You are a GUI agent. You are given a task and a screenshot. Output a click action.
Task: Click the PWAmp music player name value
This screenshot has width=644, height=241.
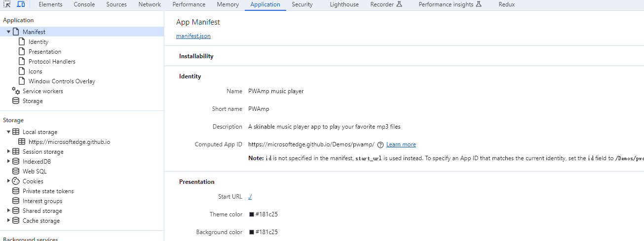[x=276, y=91]
